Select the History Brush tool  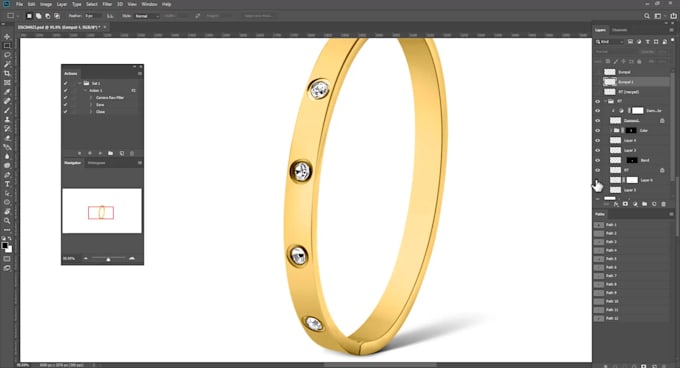tap(7, 129)
